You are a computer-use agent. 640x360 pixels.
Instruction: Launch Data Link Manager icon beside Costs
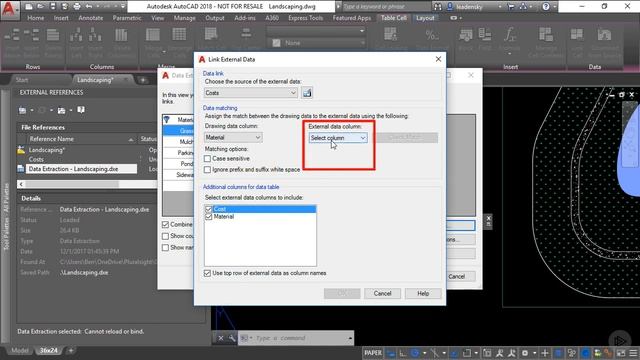pos(307,93)
